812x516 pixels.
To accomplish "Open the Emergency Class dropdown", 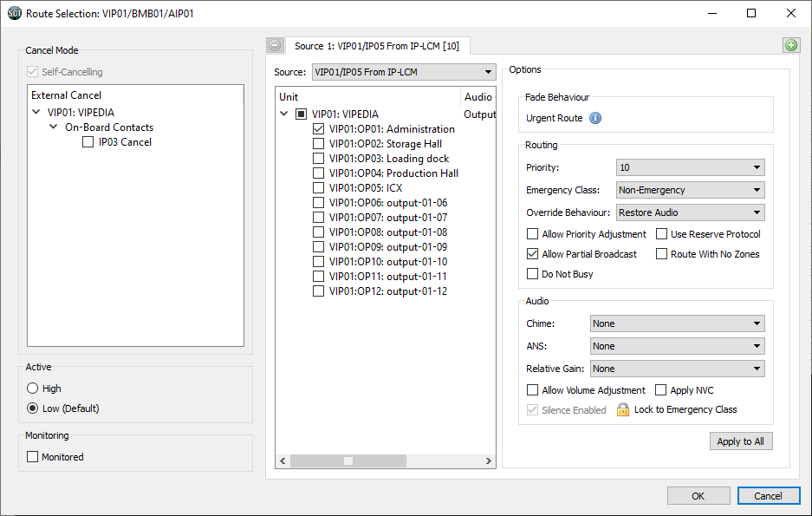I will point(690,190).
